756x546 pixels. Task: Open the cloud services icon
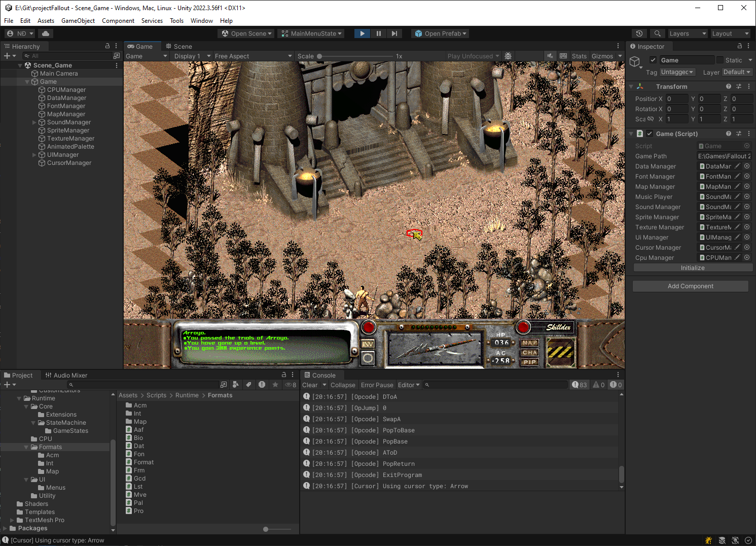pos(46,33)
